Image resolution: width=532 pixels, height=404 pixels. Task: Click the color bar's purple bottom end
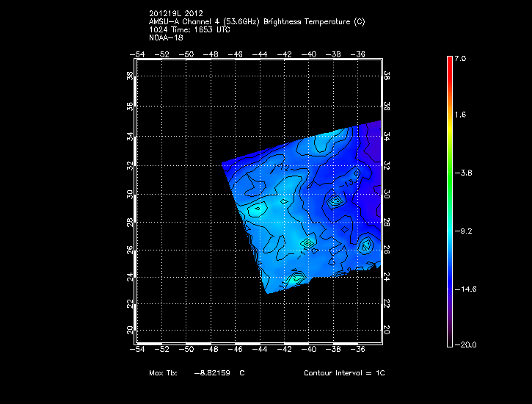[x=448, y=342]
